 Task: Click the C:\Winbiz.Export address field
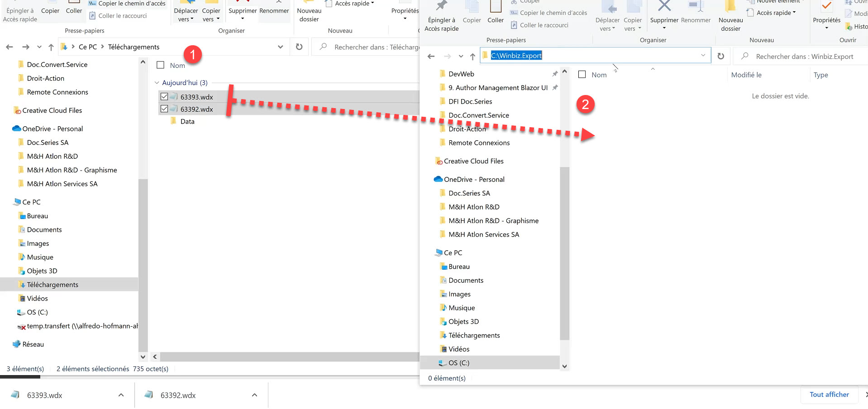(x=595, y=56)
